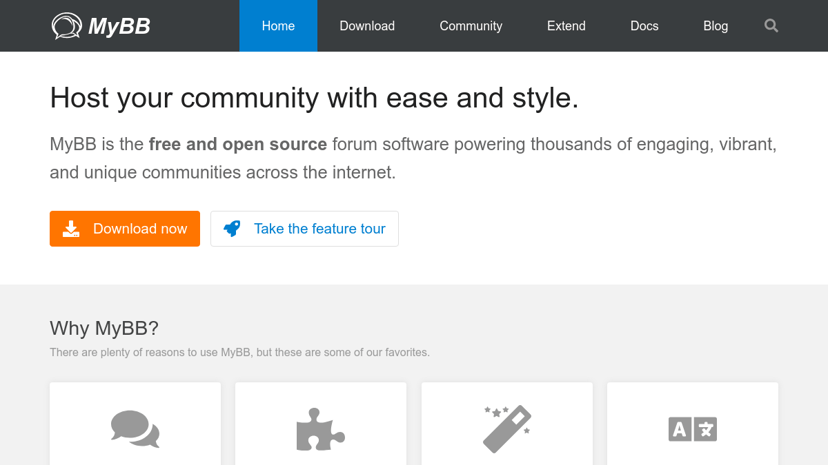This screenshot has width=828, height=465.
Task: Open the Blog menu item
Action: pos(716,26)
